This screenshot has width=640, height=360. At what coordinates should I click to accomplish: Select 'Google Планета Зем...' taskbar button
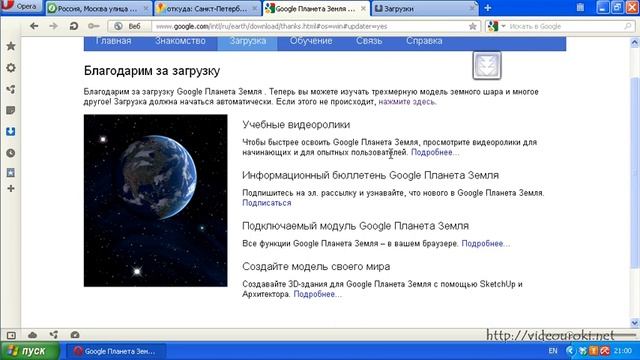[x=116, y=351]
